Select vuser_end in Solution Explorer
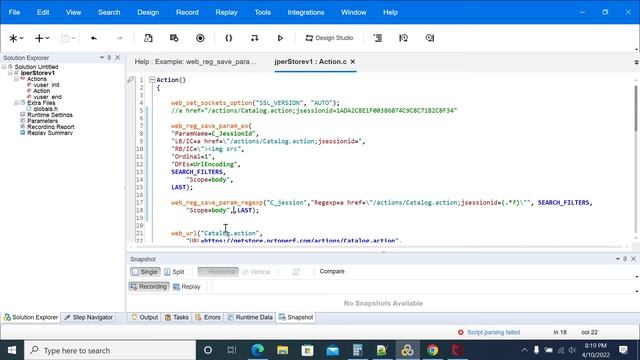 (x=47, y=97)
